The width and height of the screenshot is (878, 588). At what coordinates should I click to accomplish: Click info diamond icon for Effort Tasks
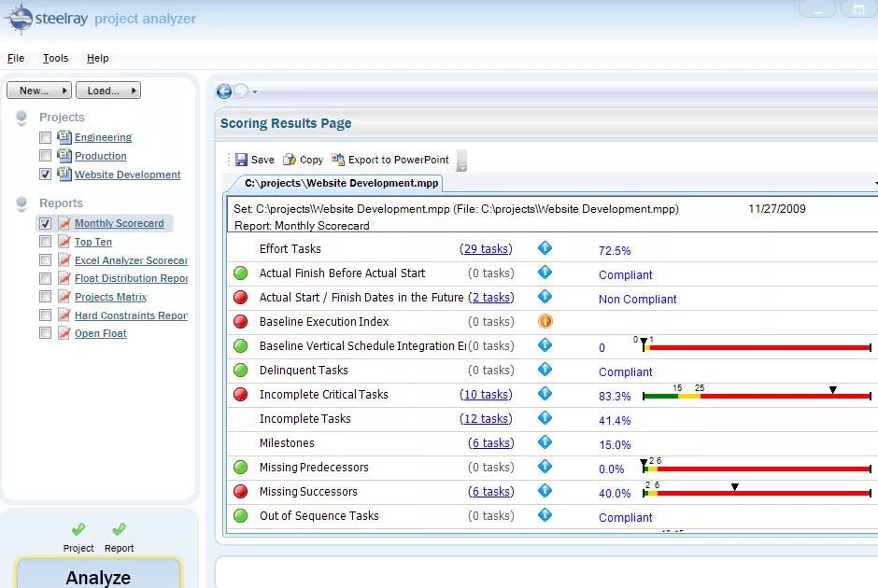[545, 248]
